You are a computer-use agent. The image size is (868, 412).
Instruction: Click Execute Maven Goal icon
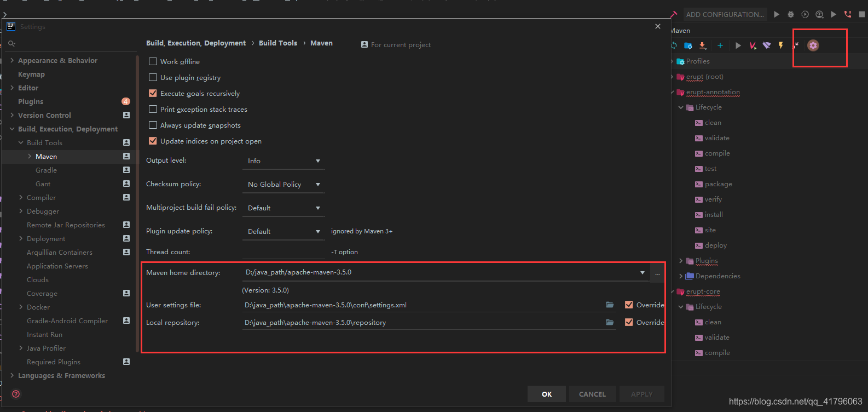(753, 45)
